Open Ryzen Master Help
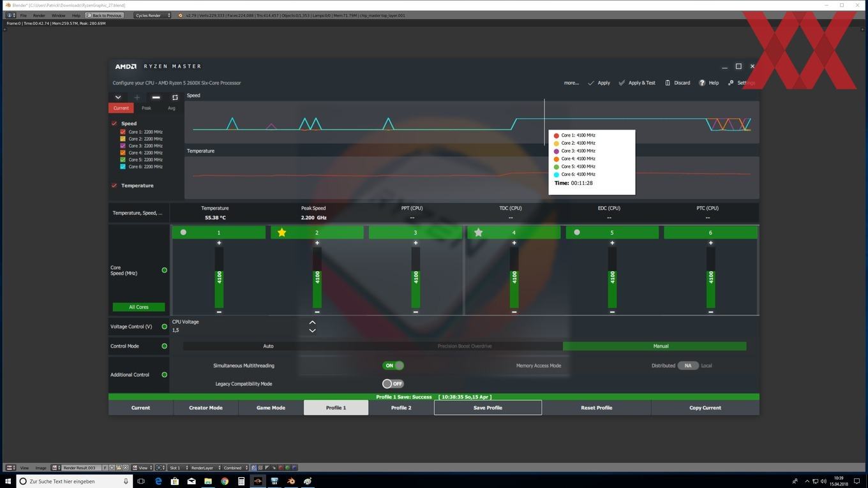The image size is (868, 488). (x=708, y=83)
